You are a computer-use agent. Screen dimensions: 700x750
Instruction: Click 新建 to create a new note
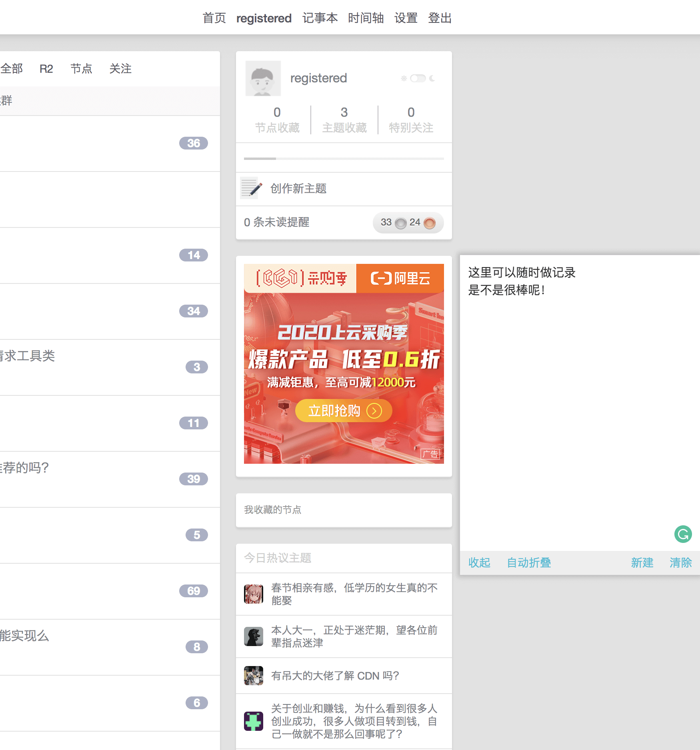642,562
